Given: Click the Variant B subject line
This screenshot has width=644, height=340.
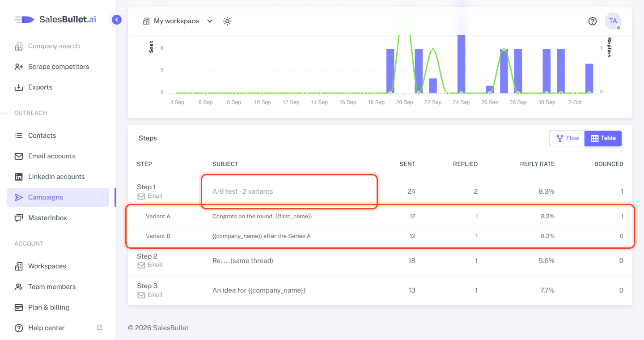Looking at the screenshot, I should point(262,236).
